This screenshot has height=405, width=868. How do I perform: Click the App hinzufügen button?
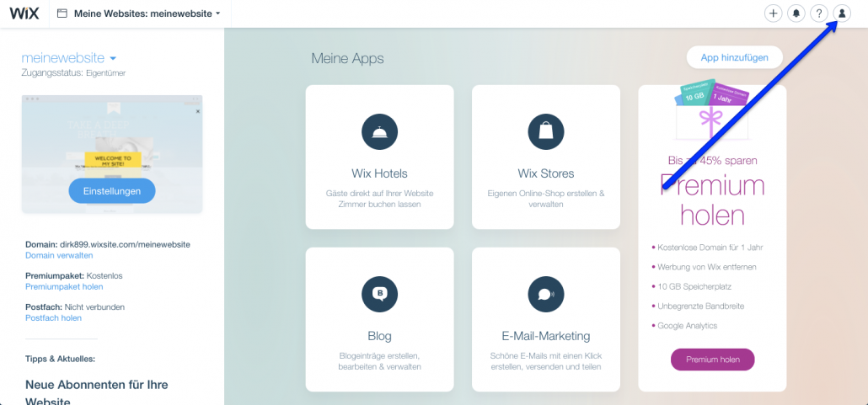click(x=735, y=57)
